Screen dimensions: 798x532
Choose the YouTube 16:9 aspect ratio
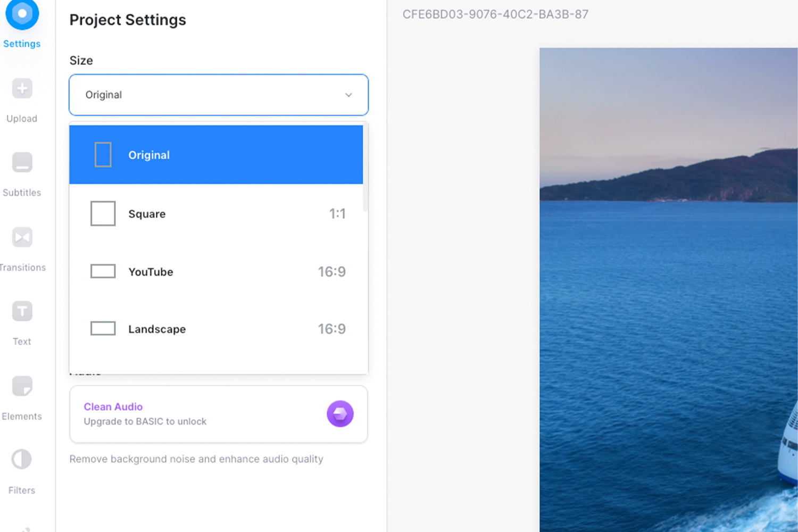pyautogui.click(x=216, y=271)
